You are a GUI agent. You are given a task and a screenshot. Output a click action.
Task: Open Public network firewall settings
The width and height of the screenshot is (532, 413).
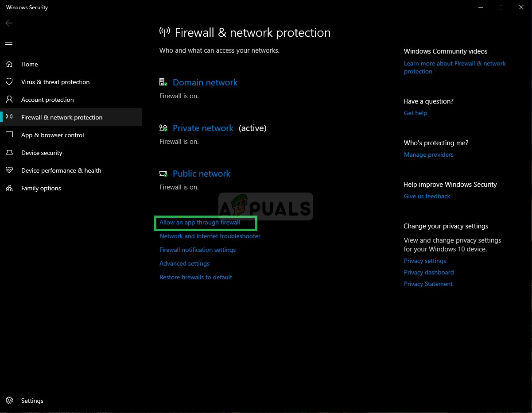201,174
